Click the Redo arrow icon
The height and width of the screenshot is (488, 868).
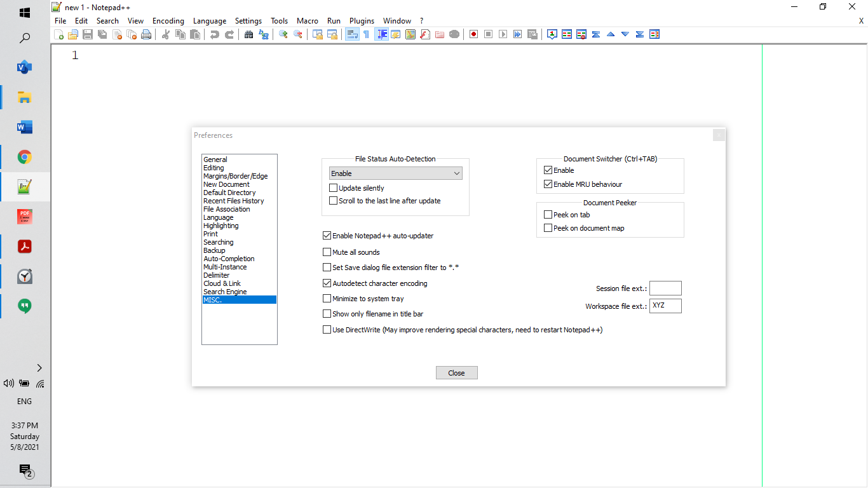coord(229,34)
